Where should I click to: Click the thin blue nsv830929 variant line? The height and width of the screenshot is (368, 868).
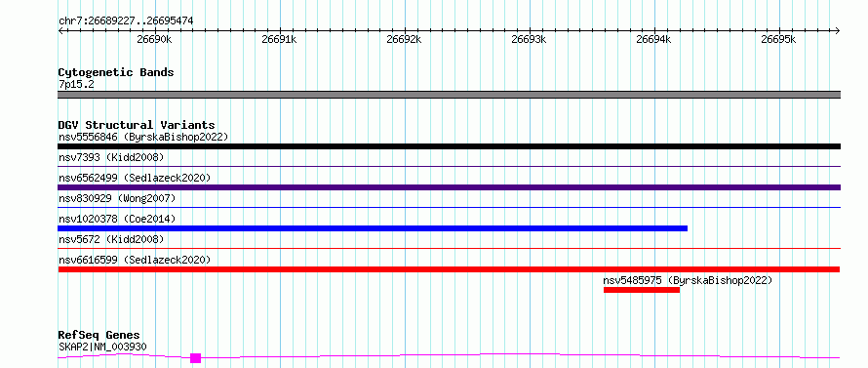449,207
